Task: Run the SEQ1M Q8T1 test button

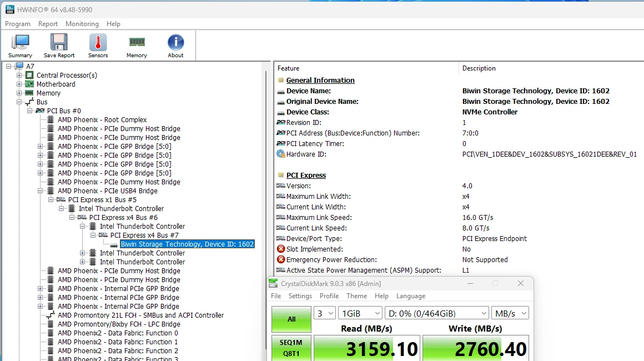Action: [291, 348]
